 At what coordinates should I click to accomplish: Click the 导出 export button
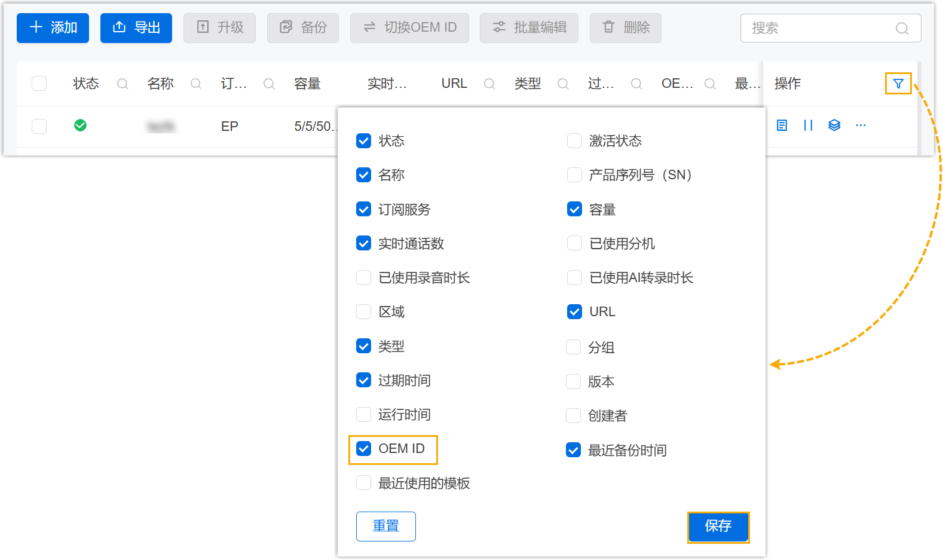tap(136, 28)
